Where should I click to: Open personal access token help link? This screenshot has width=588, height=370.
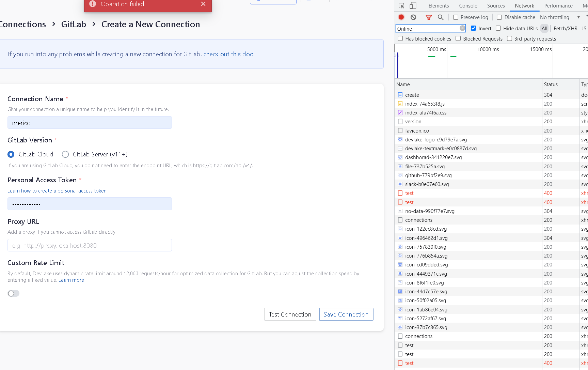pos(57,191)
